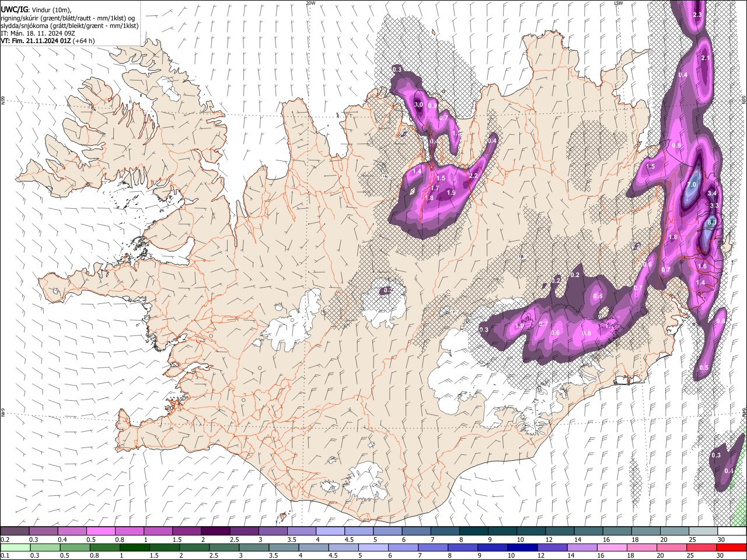747x560 pixels.
Task: Click the 1.9 precipitation value label
Action: (451, 192)
